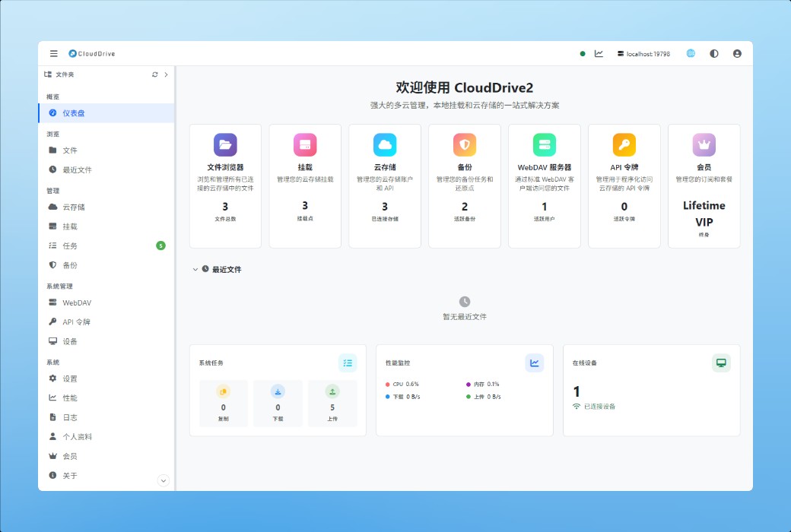Click the CloudDrive logo in header
The width and height of the screenshot is (791, 532).
[x=92, y=53]
